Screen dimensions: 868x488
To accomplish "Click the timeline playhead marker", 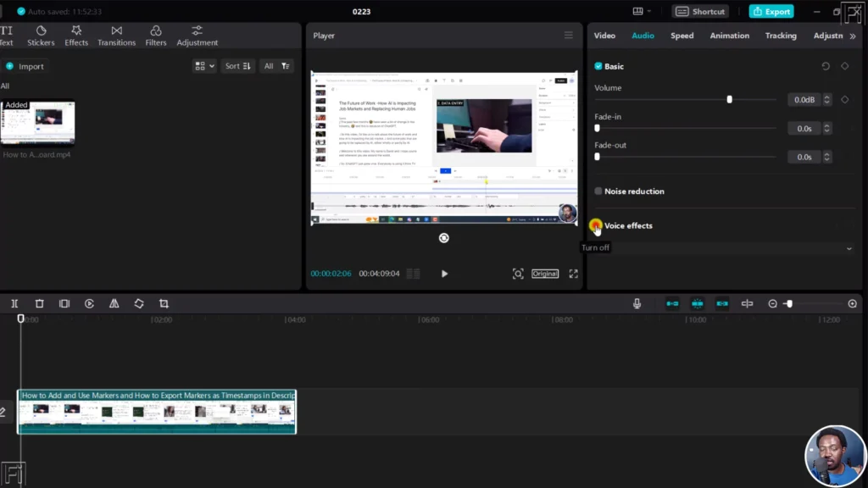I will coord(20,319).
